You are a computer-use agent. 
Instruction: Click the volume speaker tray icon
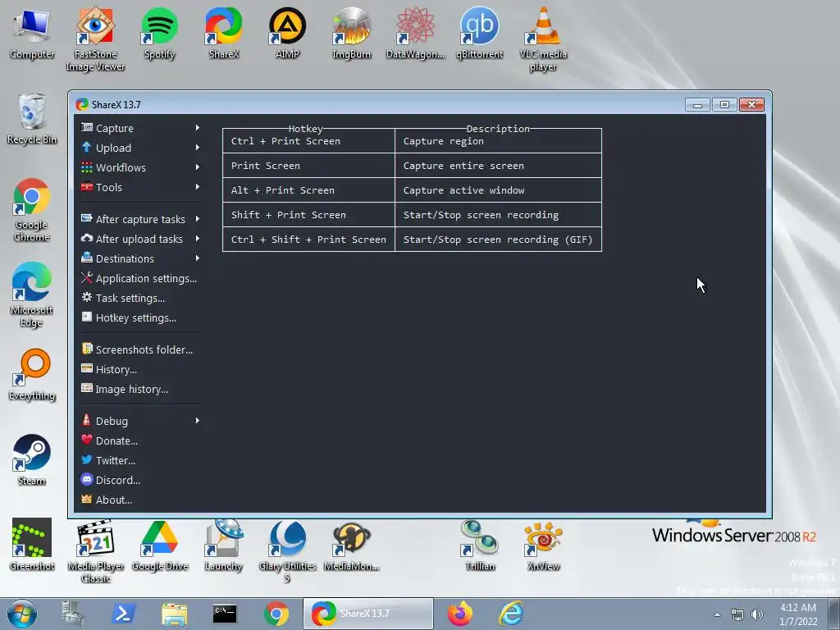point(756,614)
